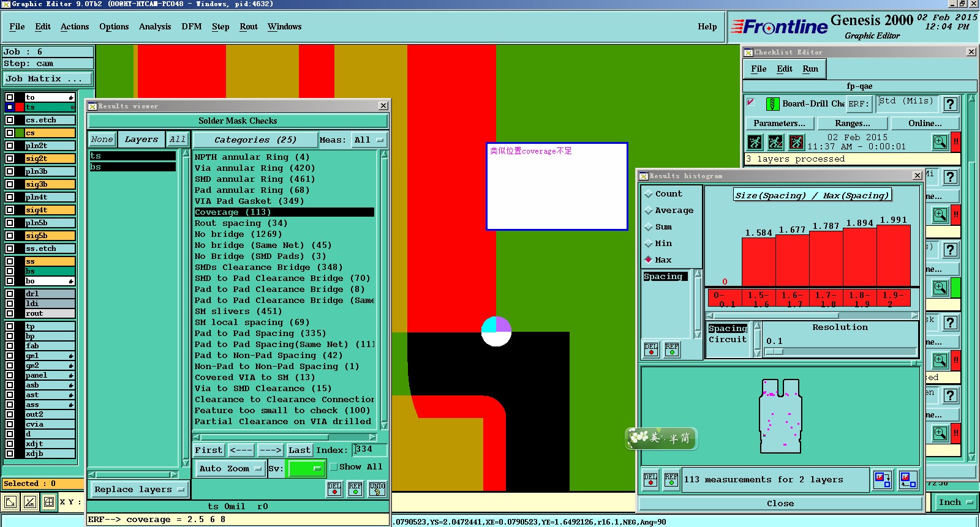Image resolution: width=980 pixels, height=527 pixels.
Task: Click histogram-to-layer export icon with down arrow
Action: click(883, 479)
